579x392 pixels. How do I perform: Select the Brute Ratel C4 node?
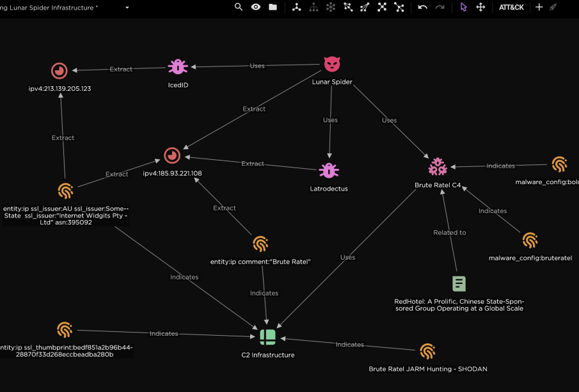pos(438,166)
